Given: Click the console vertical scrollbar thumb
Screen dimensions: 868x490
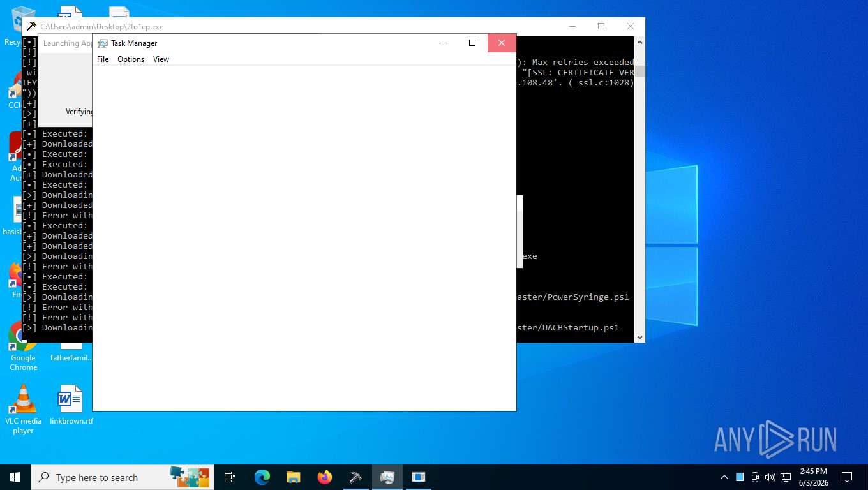Looking at the screenshot, I should point(640,71).
